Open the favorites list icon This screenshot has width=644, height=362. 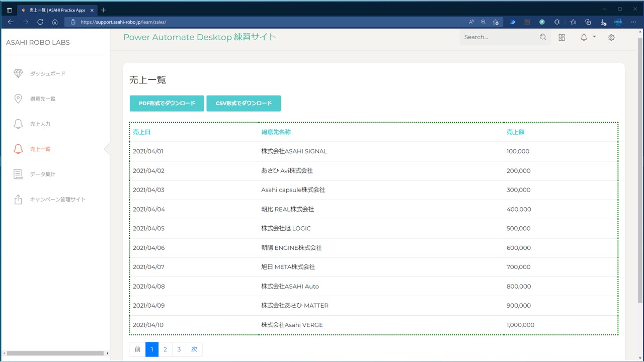click(x=573, y=22)
